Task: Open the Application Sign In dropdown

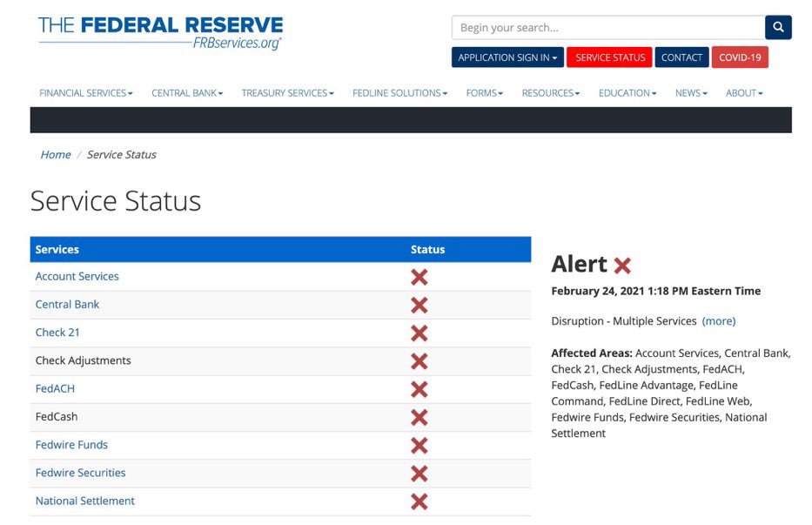Action: pos(507,57)
